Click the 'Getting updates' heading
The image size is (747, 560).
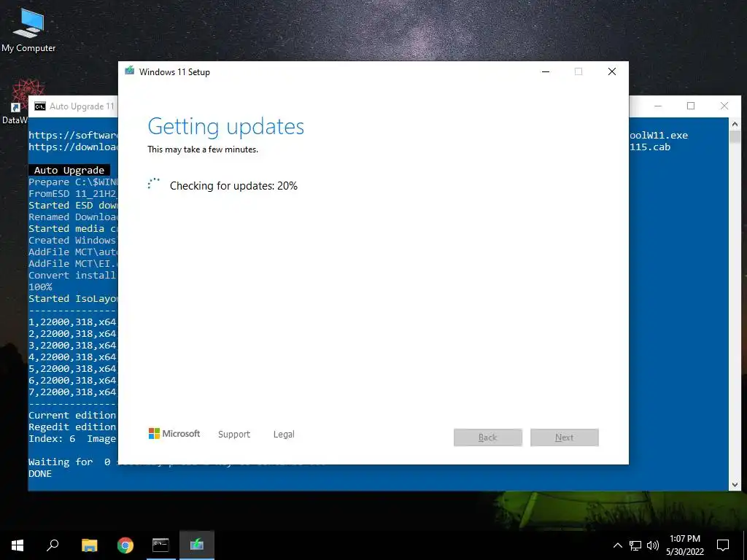pyautogui.click(x=226, y=126)
